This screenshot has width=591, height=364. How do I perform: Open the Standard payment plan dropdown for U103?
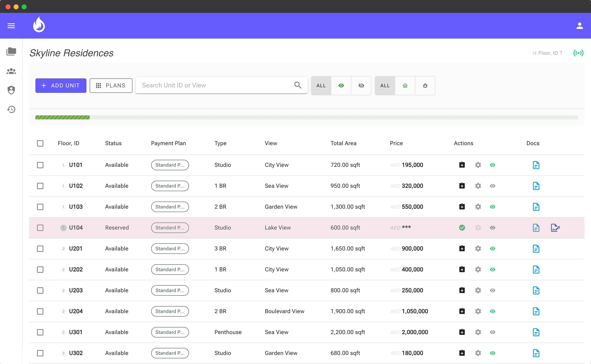pyautogui.click(x=170, y=207)
